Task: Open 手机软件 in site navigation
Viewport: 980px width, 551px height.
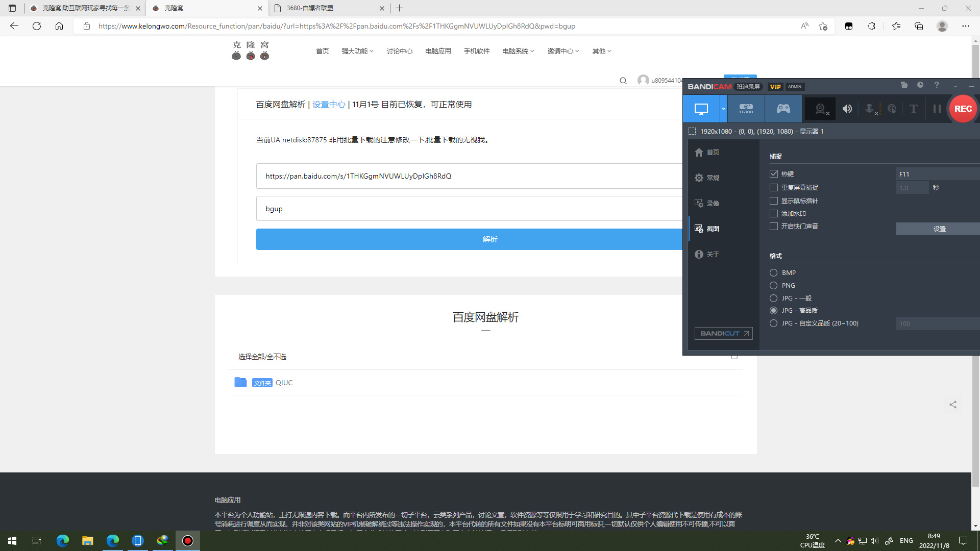Action: coord(477,51)
